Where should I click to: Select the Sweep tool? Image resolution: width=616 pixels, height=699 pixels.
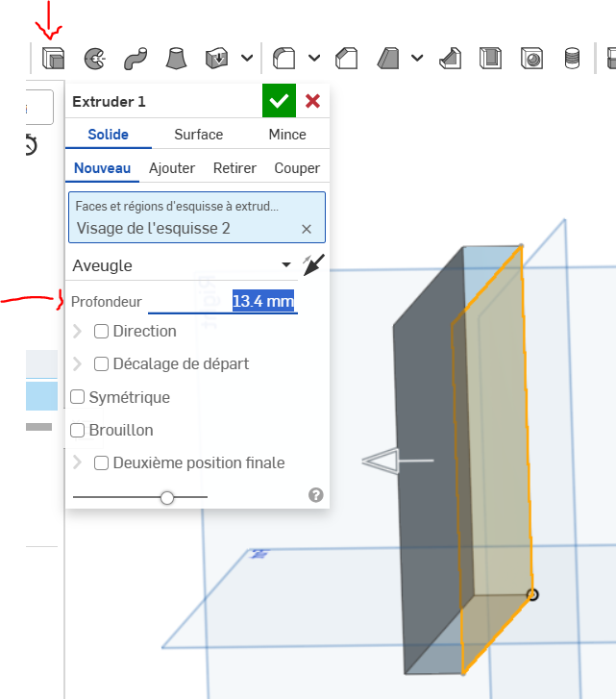[x=136, y=58]
